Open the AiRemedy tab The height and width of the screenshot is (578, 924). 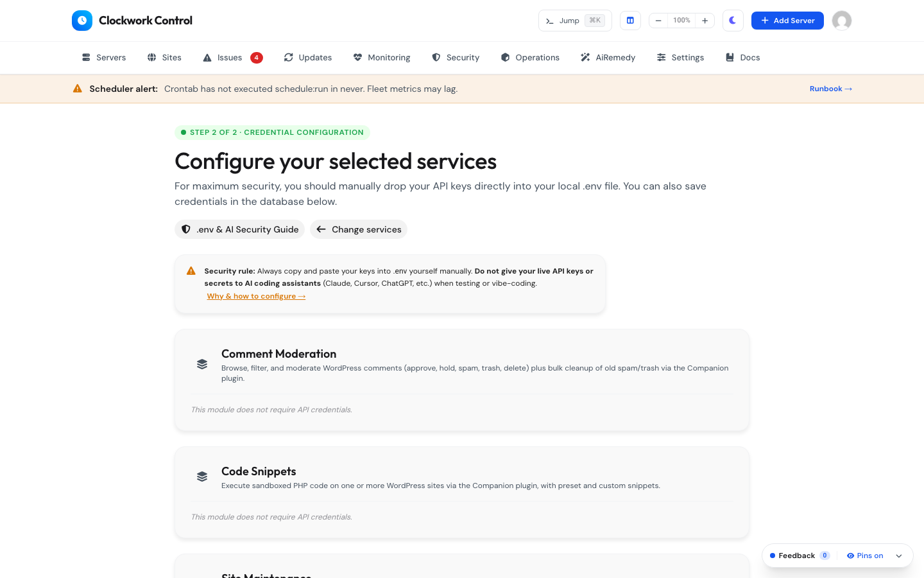(608, 58)
